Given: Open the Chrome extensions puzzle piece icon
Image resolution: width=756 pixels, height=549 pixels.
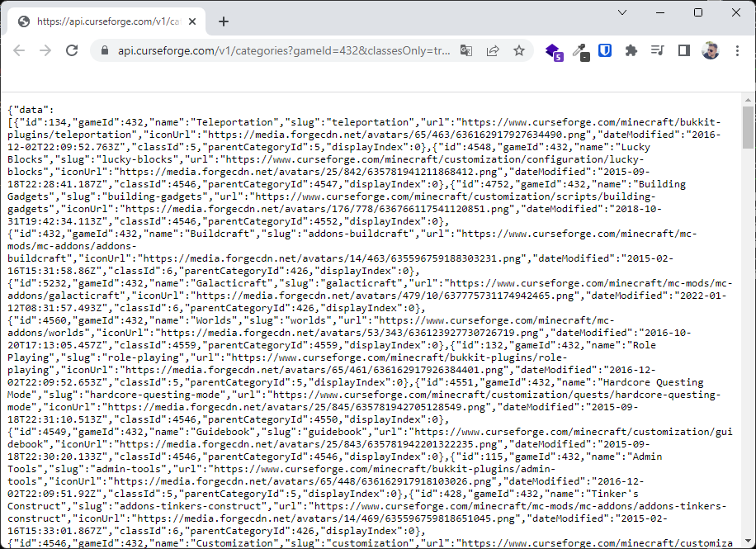Looking at the screenshot, I should pos(631,50).
